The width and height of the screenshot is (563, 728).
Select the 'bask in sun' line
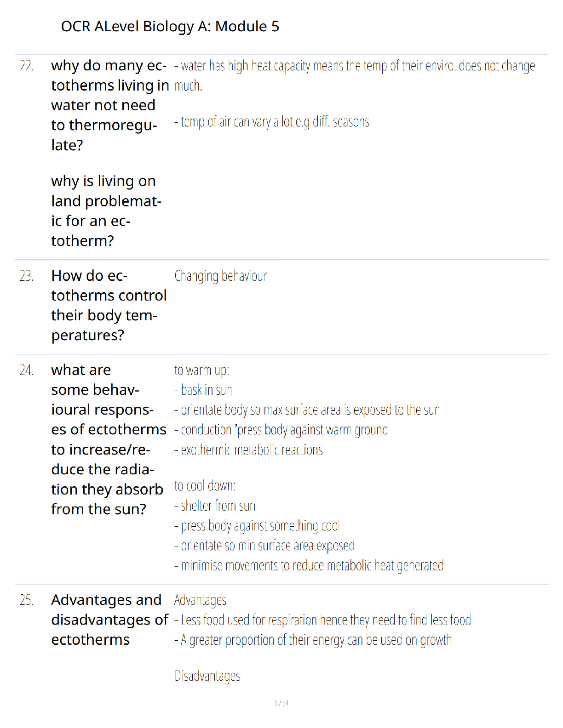click(203, 390)
